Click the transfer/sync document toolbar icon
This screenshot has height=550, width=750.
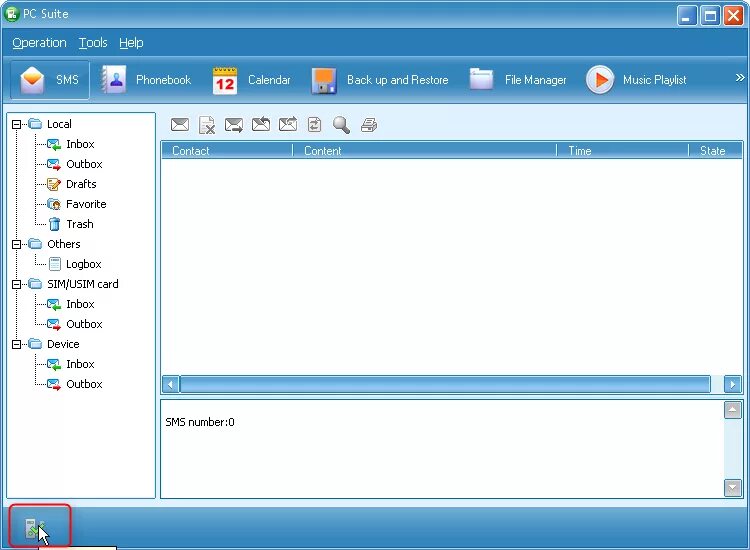(314, 125)
